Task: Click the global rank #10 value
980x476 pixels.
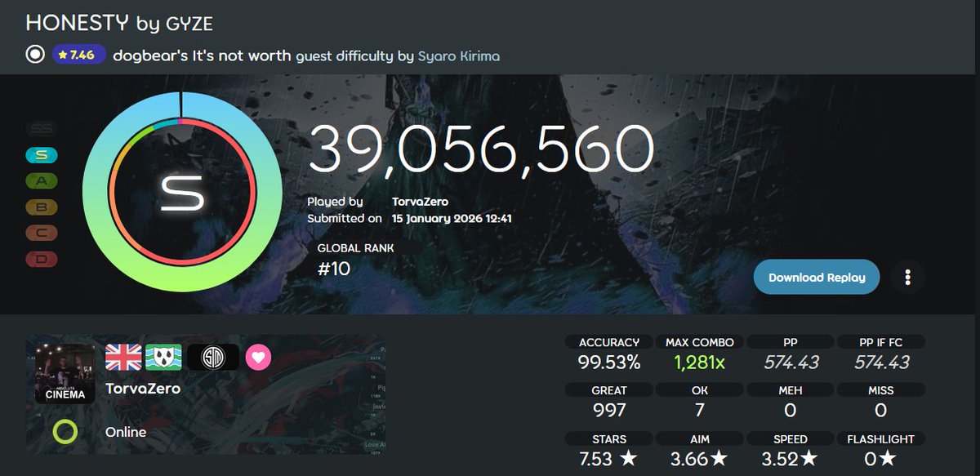Action: (333, 268)
